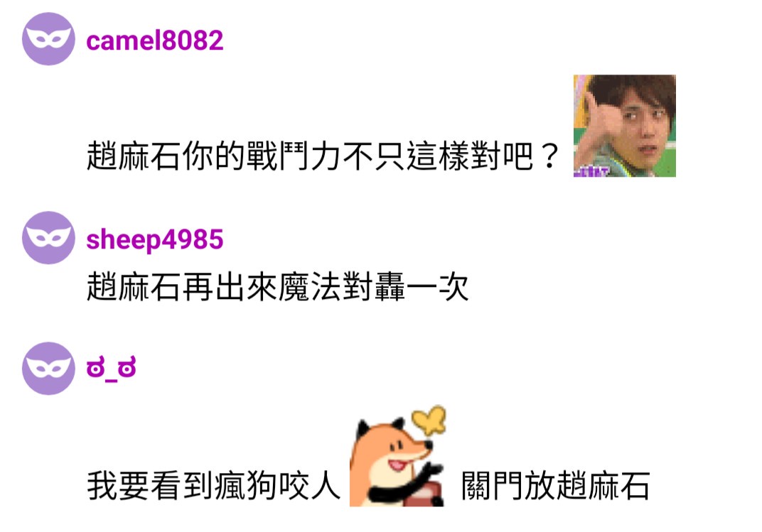The height and width of the screenshot is (532, 762).
Task: Click the yellow butterfly above the fox
Action: tap(429, 419)
